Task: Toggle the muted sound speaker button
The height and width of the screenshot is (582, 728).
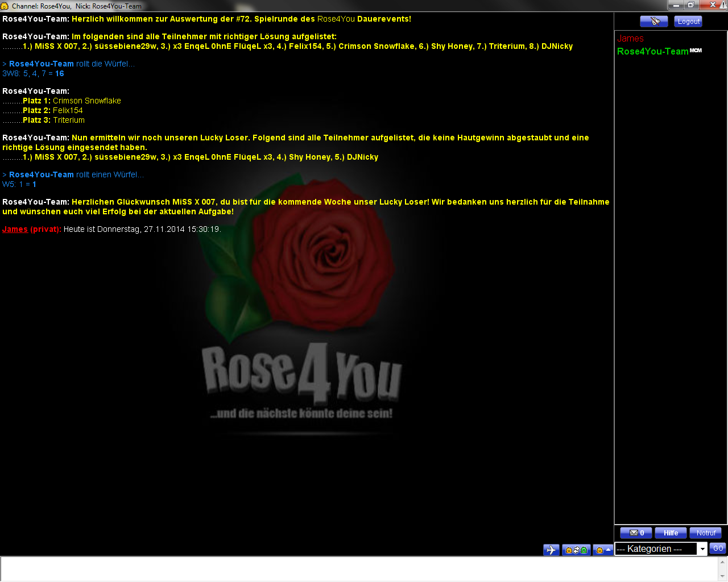Action: tap(653, 22)
